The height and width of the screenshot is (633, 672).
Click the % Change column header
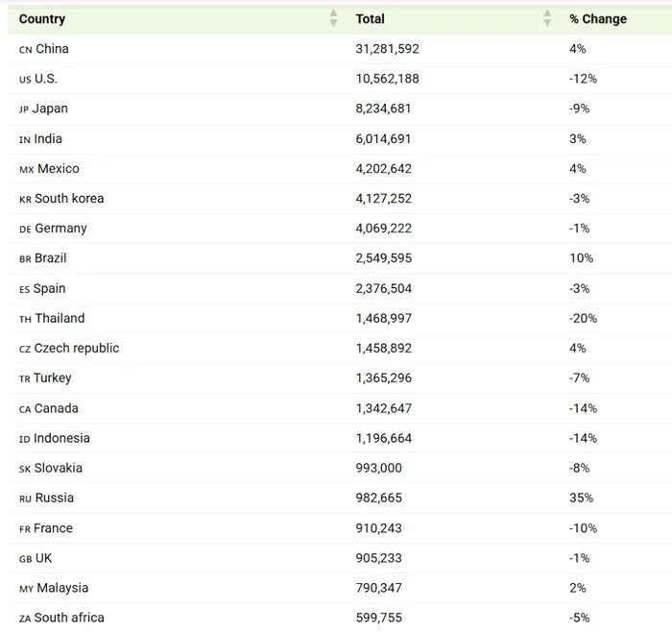(598, 19)
